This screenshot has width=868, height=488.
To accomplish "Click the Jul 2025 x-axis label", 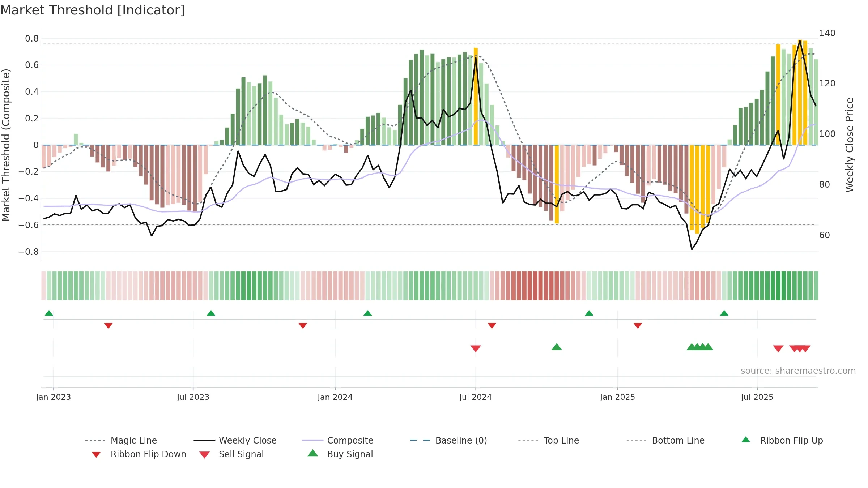I will click(x=757, y=397).
